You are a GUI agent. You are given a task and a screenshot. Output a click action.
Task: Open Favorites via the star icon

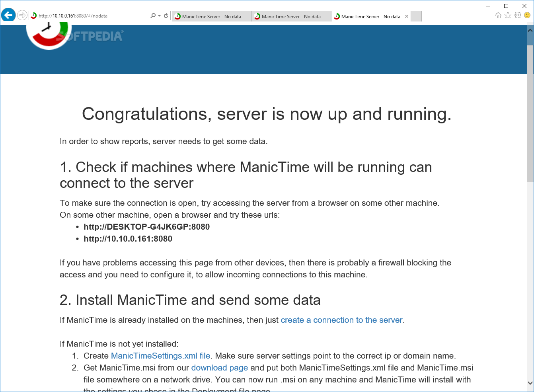508,16
